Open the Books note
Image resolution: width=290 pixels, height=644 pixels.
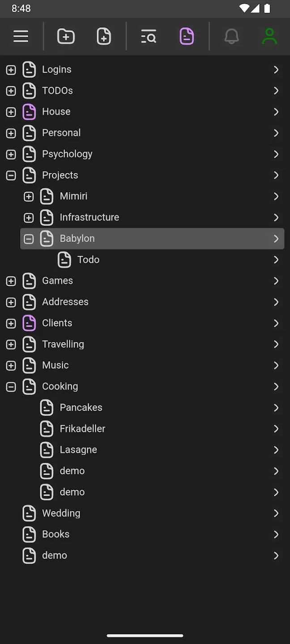pyautogui.click(x=55, y=534)
